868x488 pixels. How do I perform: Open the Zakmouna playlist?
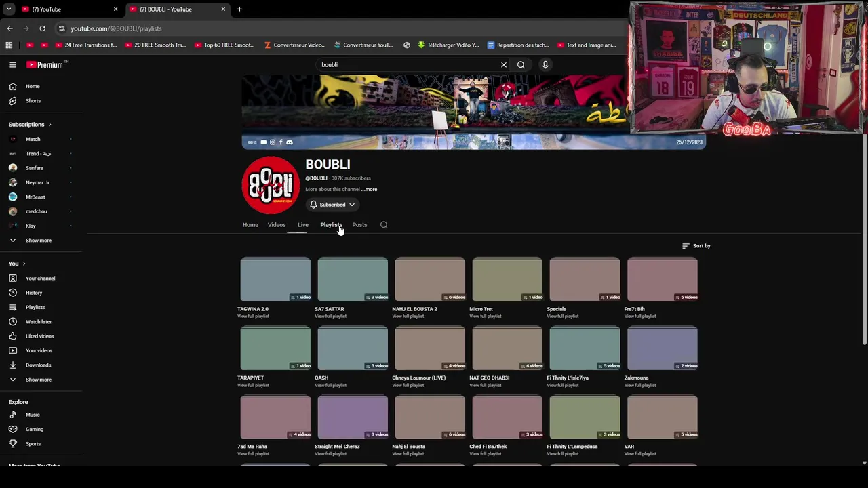662,348
